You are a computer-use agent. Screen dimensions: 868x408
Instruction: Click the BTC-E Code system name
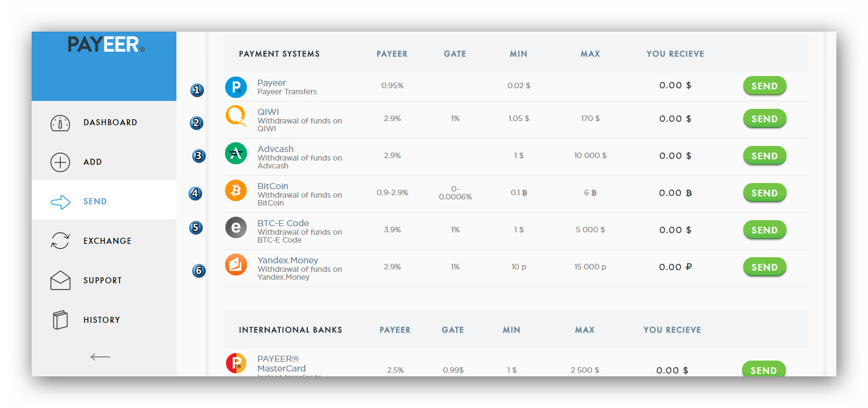click(283, 223)
